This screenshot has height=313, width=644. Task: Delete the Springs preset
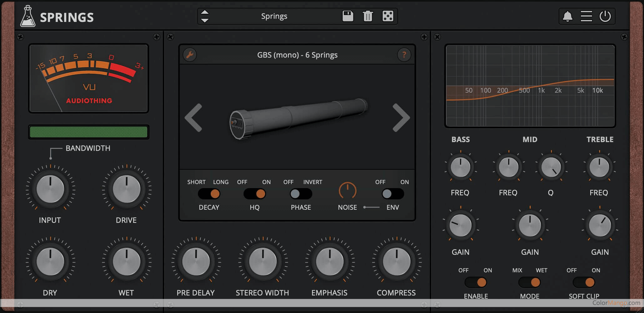pos(368,16)
